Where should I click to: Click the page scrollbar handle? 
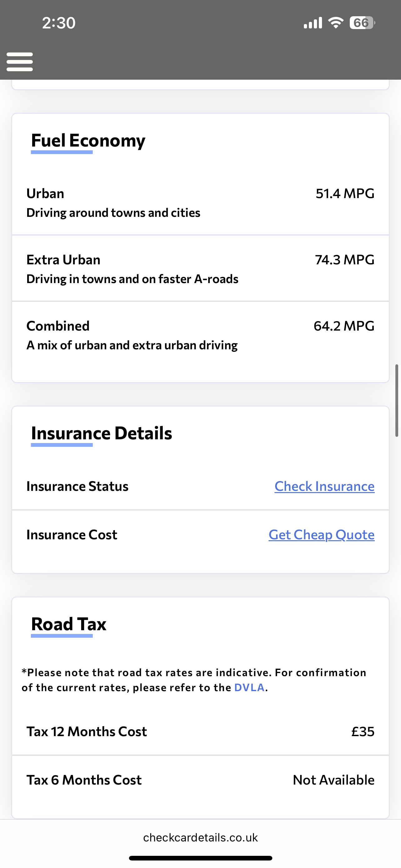pyautogui.click(x=397, y=400)
